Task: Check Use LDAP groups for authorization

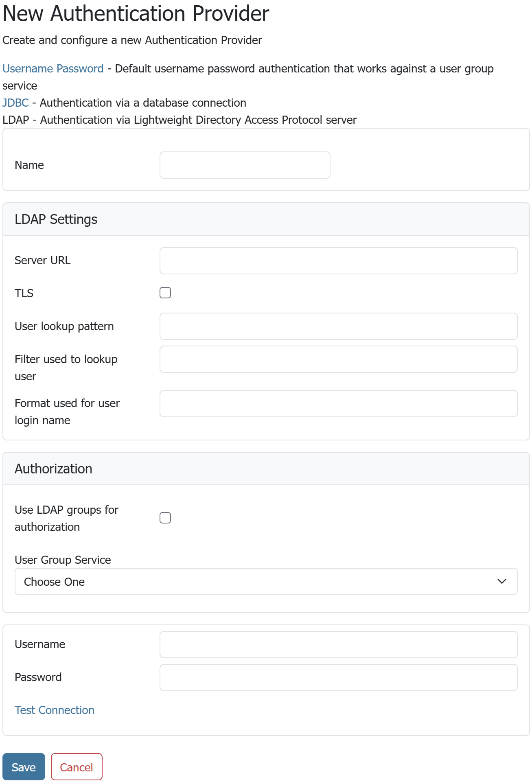Action: point(165,518)
